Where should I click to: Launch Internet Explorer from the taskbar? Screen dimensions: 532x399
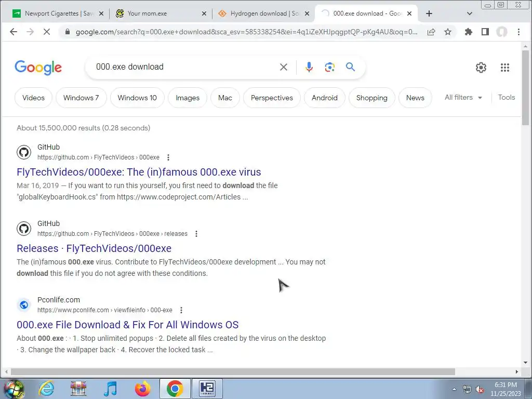46,389
